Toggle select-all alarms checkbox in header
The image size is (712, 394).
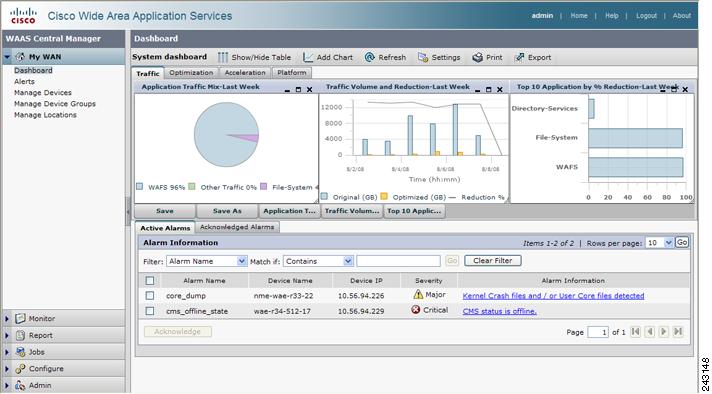point(150,281)
